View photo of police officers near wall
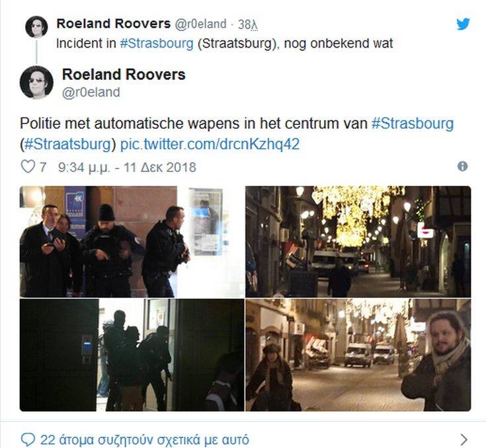 tap(132, 242)
